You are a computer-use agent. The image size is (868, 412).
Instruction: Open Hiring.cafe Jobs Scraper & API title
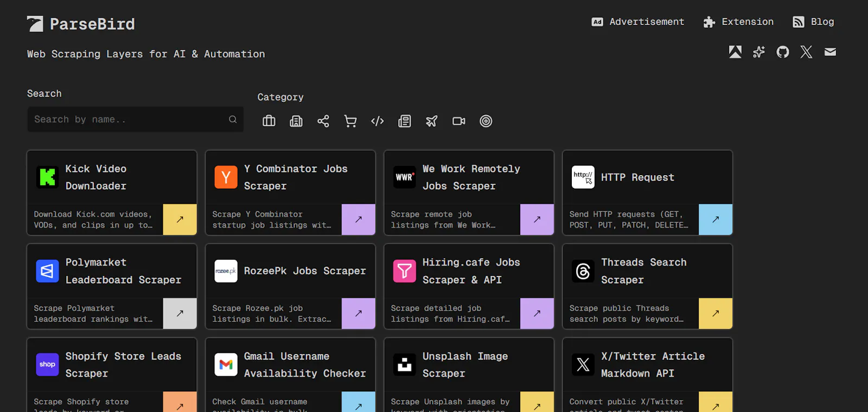tap(471, 271)
